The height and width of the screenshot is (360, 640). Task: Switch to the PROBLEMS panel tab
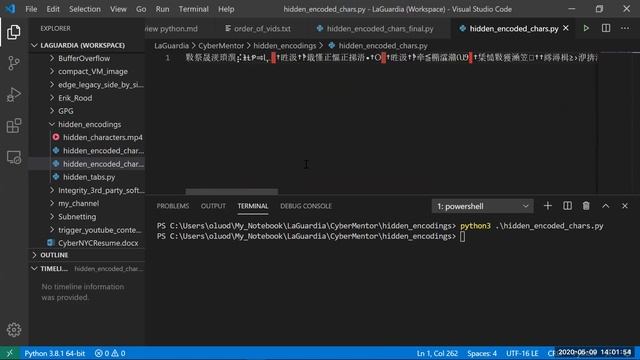[x=173, y=206]
